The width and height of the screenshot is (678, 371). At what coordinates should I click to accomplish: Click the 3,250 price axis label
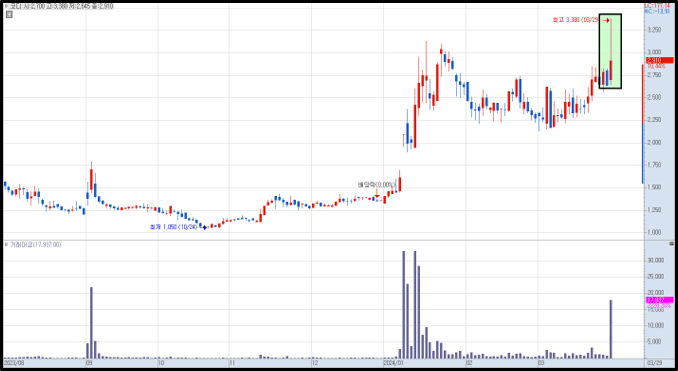click(x=654, y=30)
